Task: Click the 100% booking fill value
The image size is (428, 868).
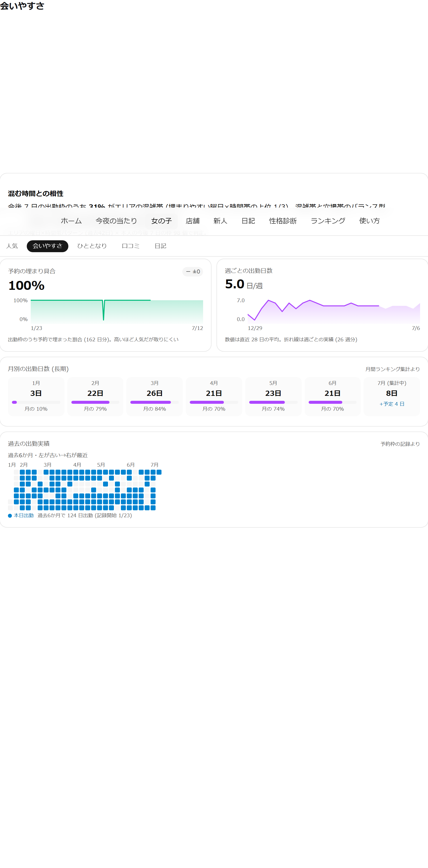Action: click(x=26, y=285)
